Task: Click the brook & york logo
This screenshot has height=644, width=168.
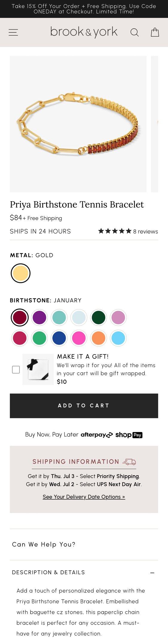Action: (84, 32)
